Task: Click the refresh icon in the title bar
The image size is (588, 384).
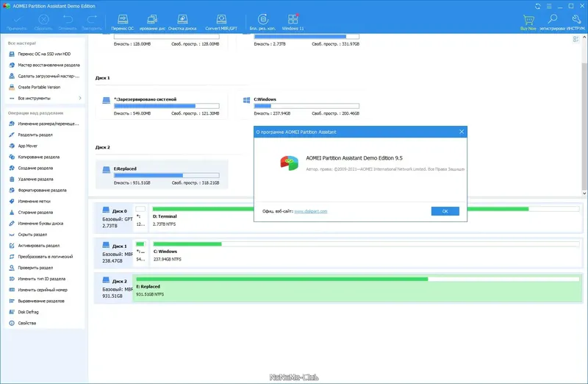Action: [x=538, y=6]
